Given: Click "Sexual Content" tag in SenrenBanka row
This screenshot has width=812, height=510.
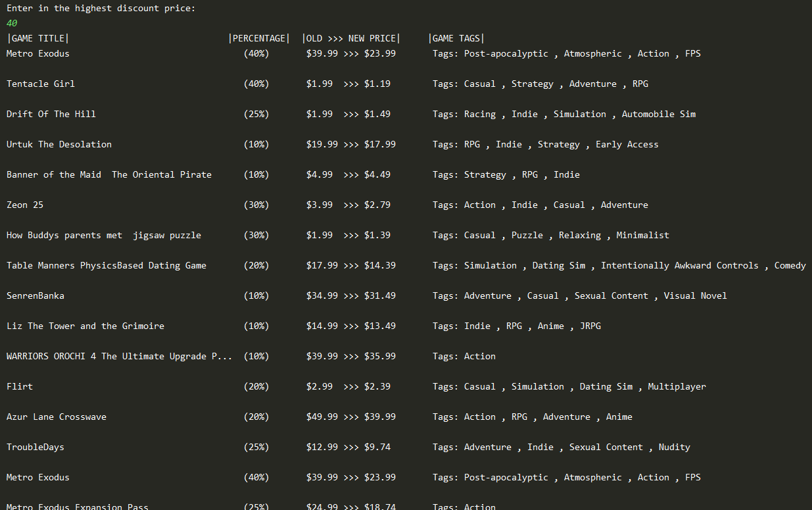Looking at the screenshot, I should coord(611,295).
